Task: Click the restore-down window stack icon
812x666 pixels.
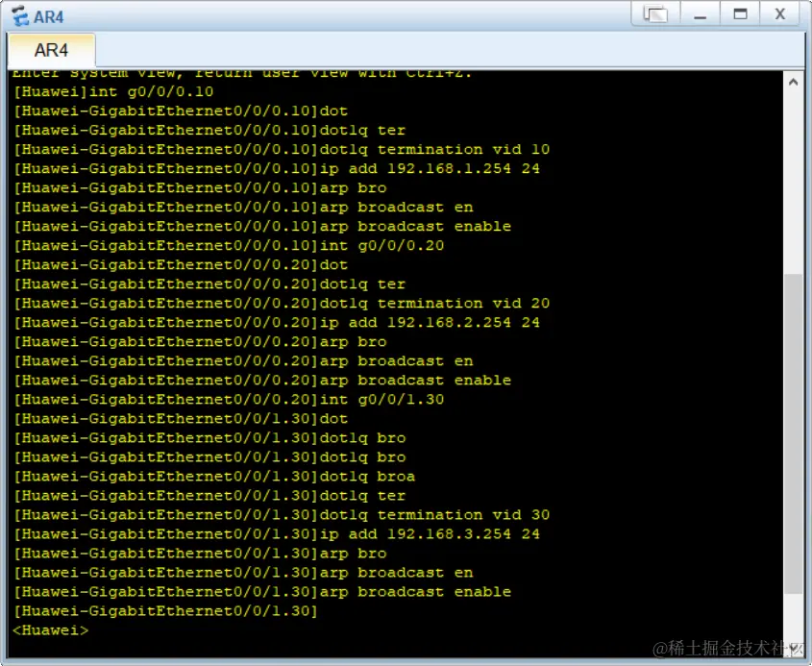Action: [655, 14]
